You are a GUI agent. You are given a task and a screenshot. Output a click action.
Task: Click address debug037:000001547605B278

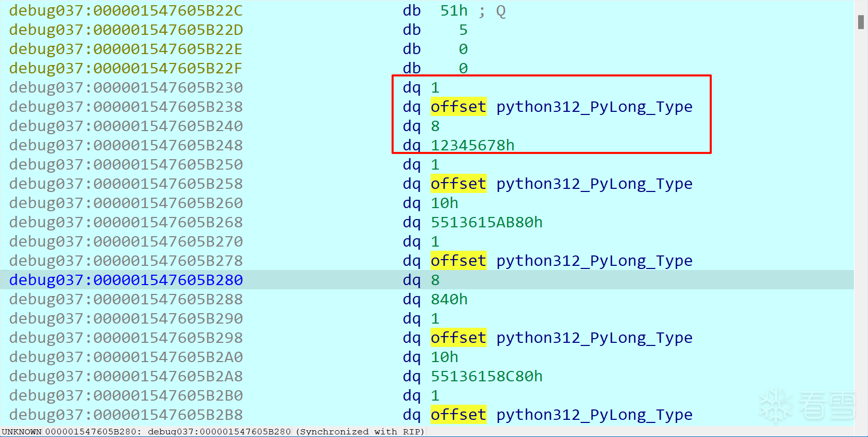[x=126, y=261]
